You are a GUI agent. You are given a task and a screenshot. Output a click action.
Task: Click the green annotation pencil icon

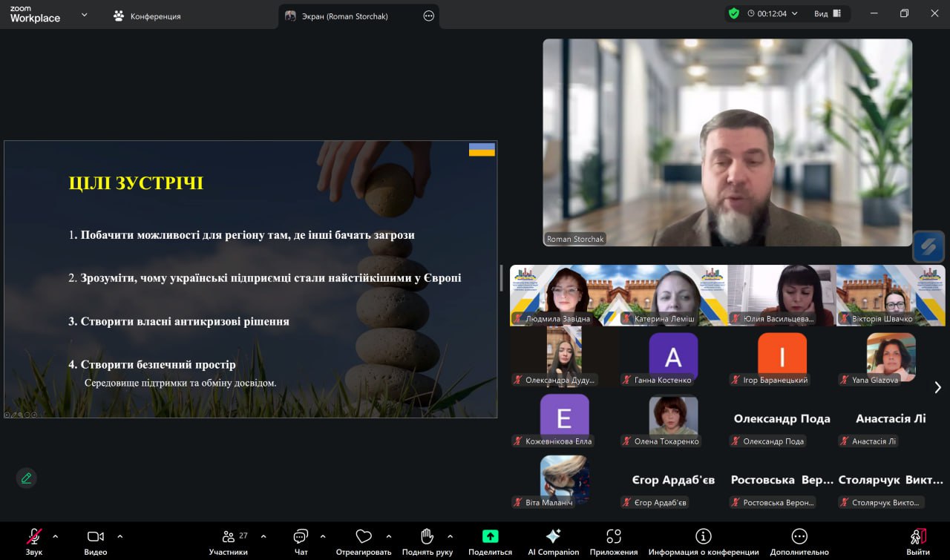pos(27,478)
